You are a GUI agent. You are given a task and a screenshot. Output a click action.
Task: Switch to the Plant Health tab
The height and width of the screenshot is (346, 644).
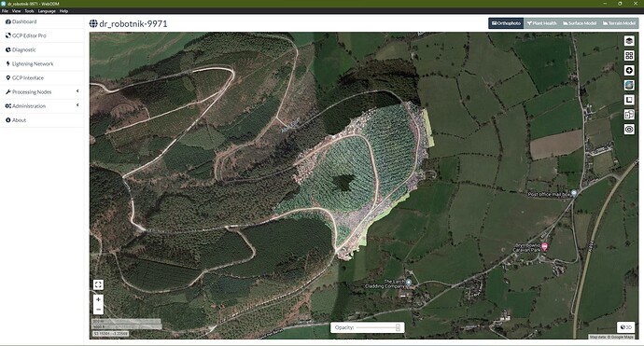click(541, 23)
